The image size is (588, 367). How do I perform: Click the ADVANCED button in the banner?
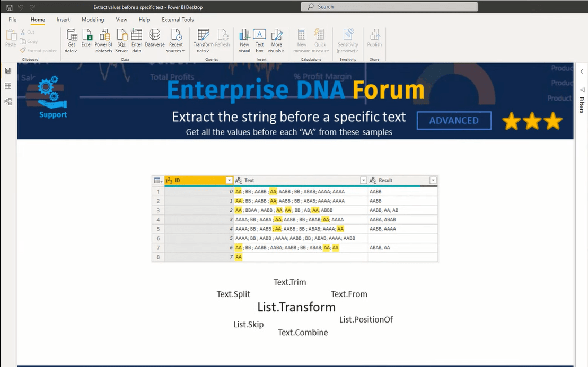pos(454,121)
